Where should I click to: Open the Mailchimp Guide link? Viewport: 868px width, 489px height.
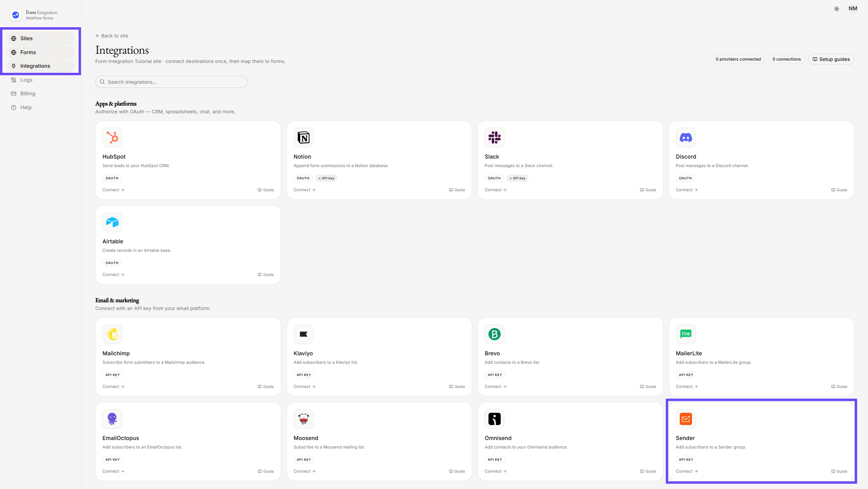pyautogui.click(x=266, y=387)
